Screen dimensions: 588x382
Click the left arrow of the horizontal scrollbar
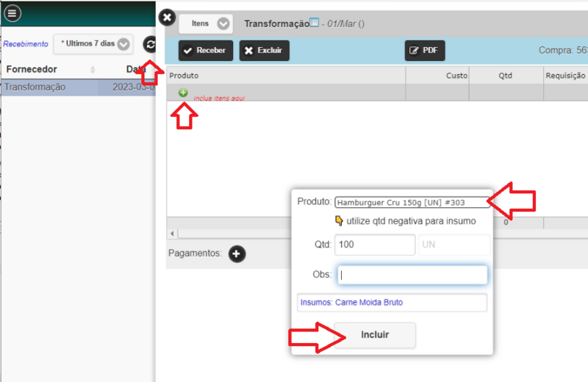pos(172,234)
